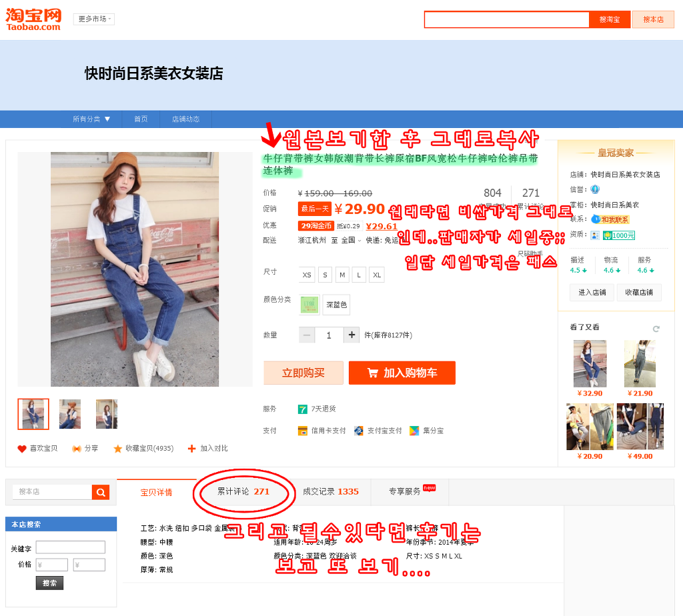Click the plus icon for 加入对比
Viewport: 683px width, 616px height.
click(191, 449)
